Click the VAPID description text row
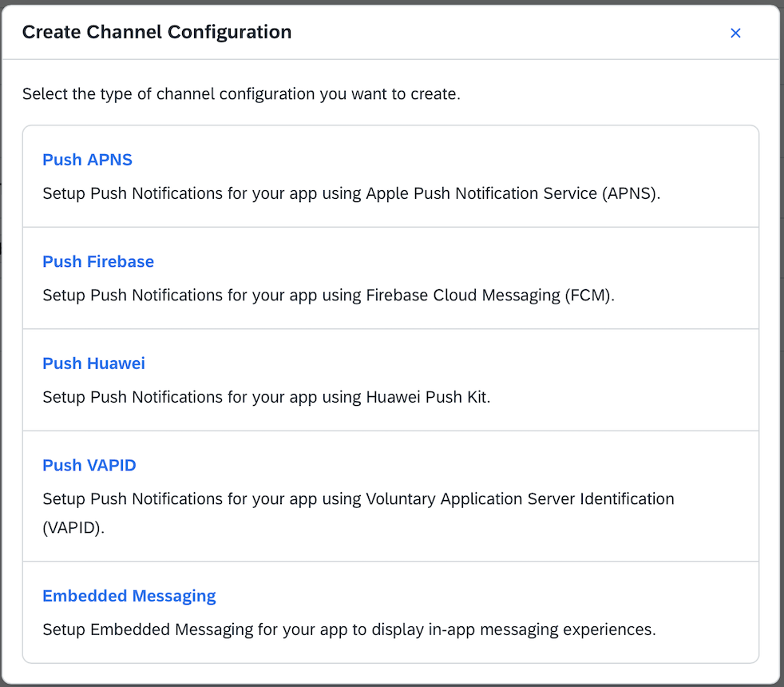This screenshot has width=784, height=687. click(358, 498)
